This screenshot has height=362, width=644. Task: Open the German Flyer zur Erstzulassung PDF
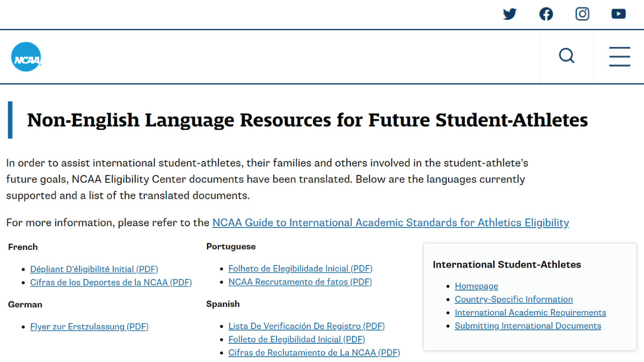pos(89,326)
